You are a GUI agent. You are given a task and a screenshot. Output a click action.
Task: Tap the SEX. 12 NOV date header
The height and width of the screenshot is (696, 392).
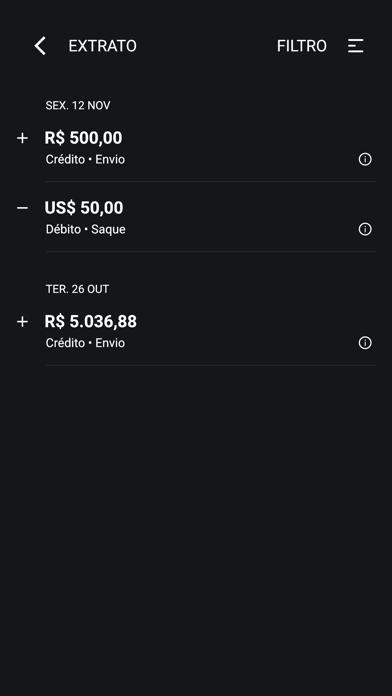(x=78, y=106)
